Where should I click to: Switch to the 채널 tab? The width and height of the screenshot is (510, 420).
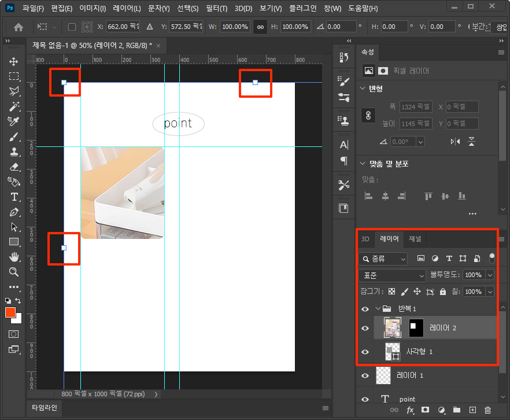point(415,238)
